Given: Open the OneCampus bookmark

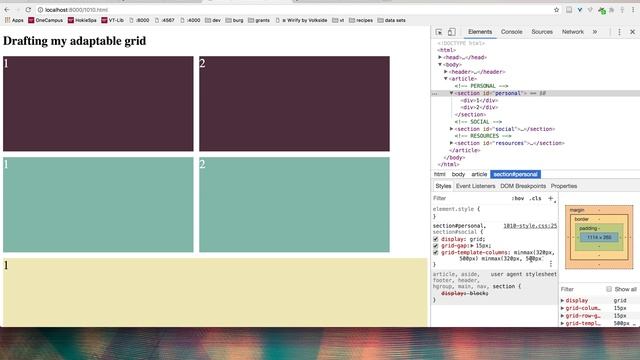Looking at the screenshot, I should [45, 20].
